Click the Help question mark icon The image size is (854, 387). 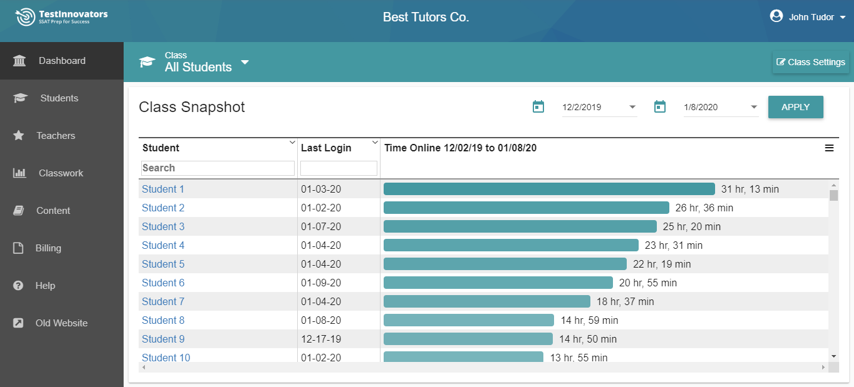click(18, 286)
